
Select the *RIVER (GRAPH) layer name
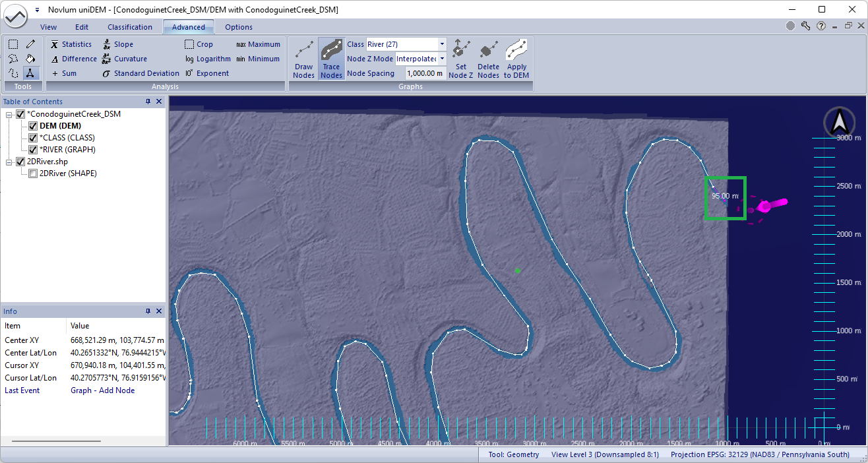[x=67, y=150]
